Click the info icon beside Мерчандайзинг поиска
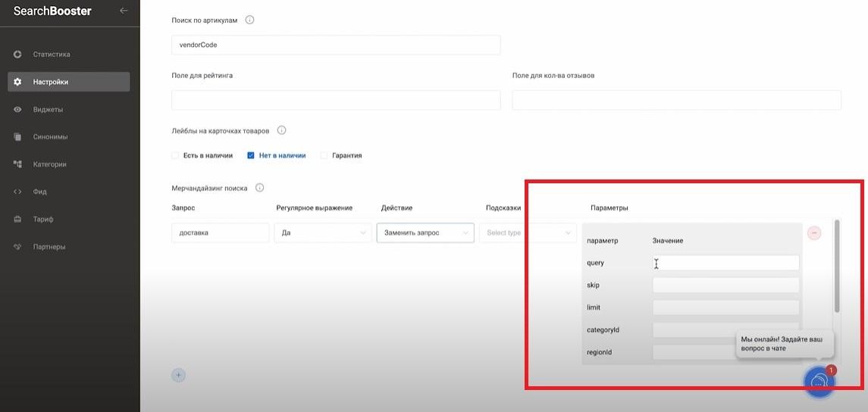868x412 pixels. [259, 188]
